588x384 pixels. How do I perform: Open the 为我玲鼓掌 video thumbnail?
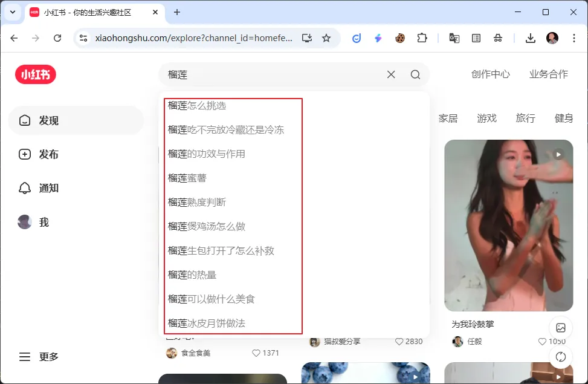pyautogui.click(x=508, y=226)
